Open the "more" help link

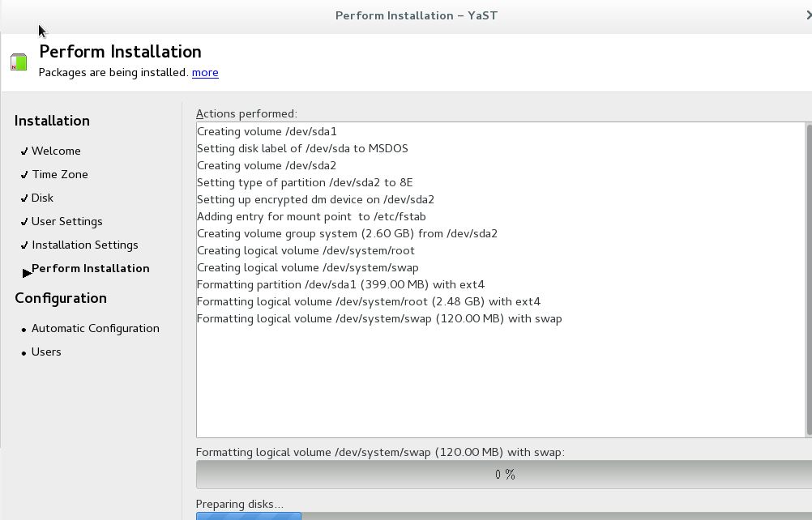[205, 72]
